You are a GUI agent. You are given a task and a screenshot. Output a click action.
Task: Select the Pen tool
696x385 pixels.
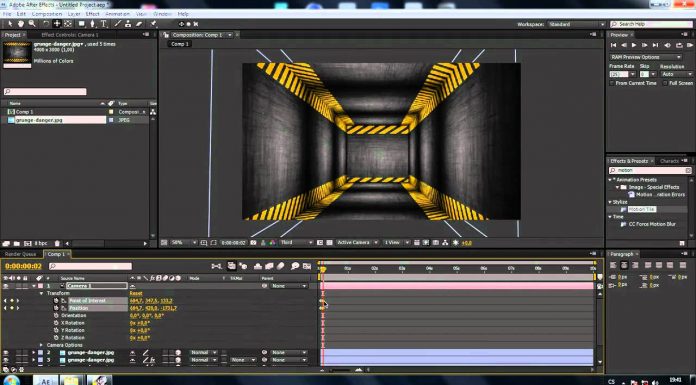[x=92, y=24]
